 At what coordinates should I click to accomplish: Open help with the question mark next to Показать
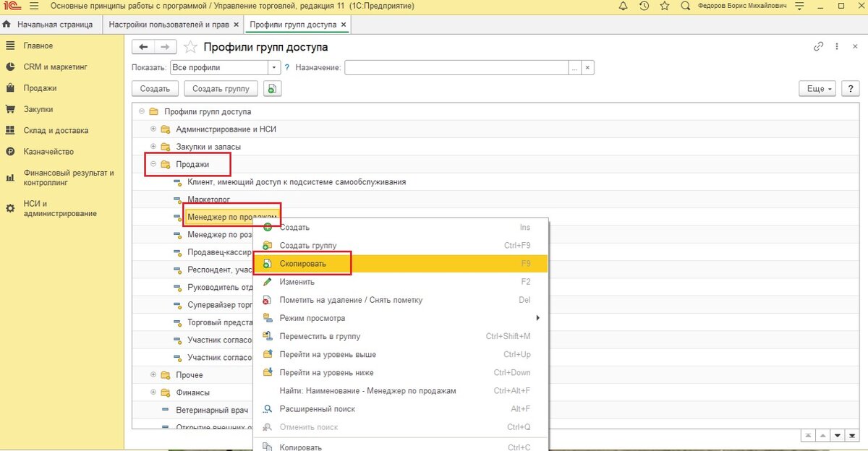pos(286,67)
